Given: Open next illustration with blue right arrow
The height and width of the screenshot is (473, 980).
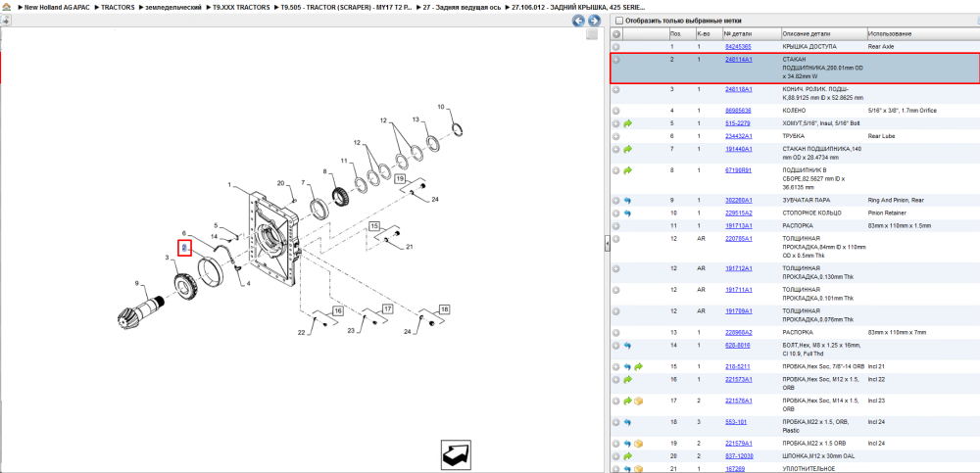Looking at the screenshot, I should click(x=594, y=21).
